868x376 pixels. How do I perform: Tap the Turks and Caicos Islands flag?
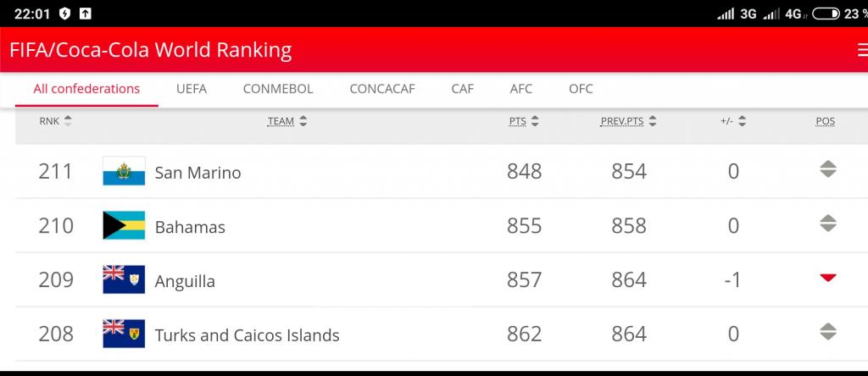click(x=124, y=334)
